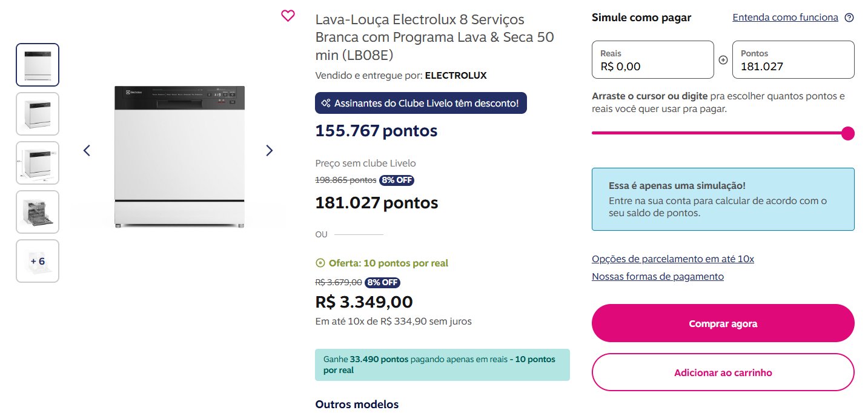Click the Oferta target icon
This screenshot has height=413, width=868.
click(x=320, y=263)
